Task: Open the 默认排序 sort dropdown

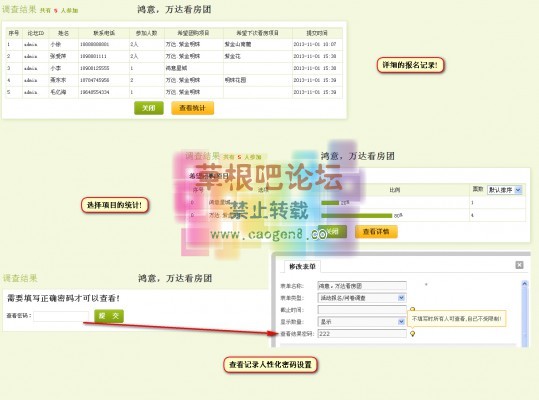Action: click(x=505, y=190)
